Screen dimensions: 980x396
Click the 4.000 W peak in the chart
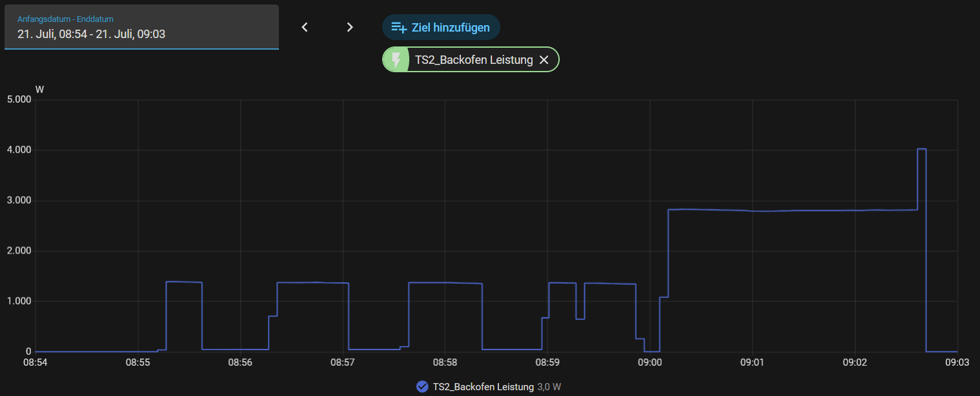(922, 150)
